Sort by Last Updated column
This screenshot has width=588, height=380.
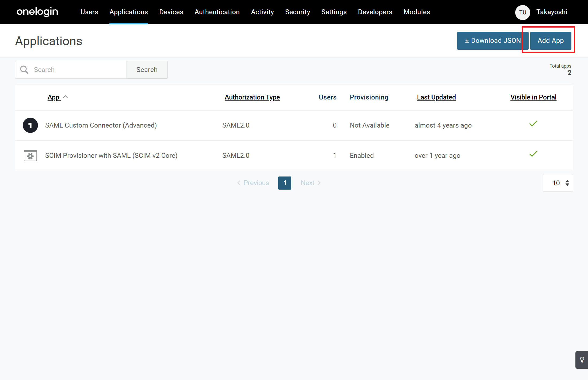click(436, 97)
